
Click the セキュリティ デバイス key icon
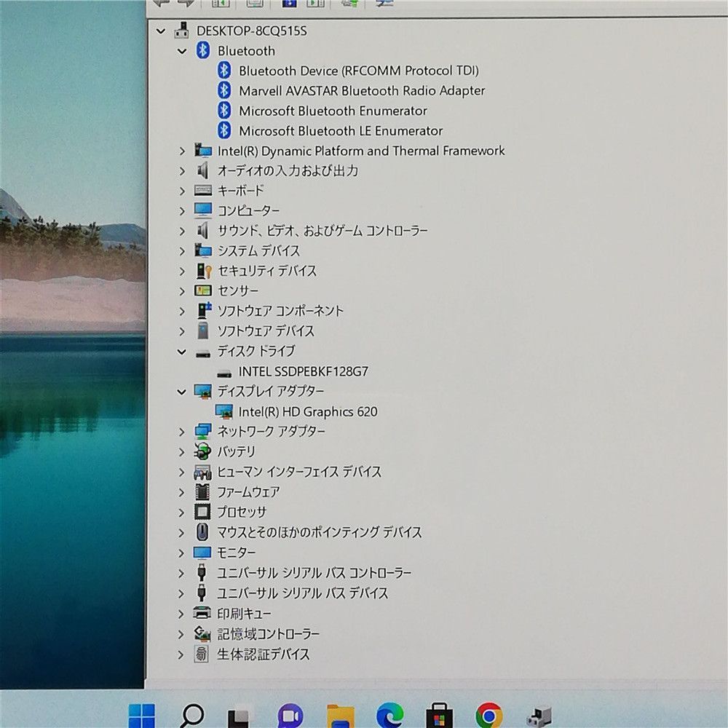(x=203, y=271)
